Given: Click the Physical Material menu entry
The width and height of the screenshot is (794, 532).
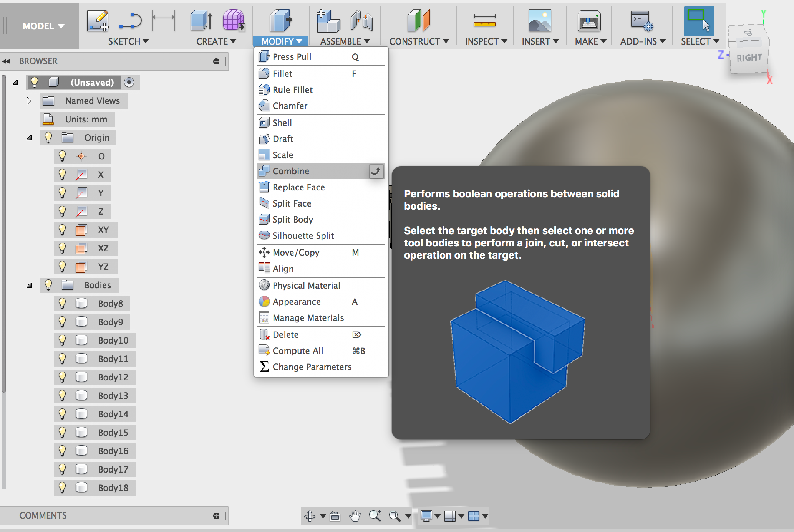Looking at the screenshot, I should 321,286.
